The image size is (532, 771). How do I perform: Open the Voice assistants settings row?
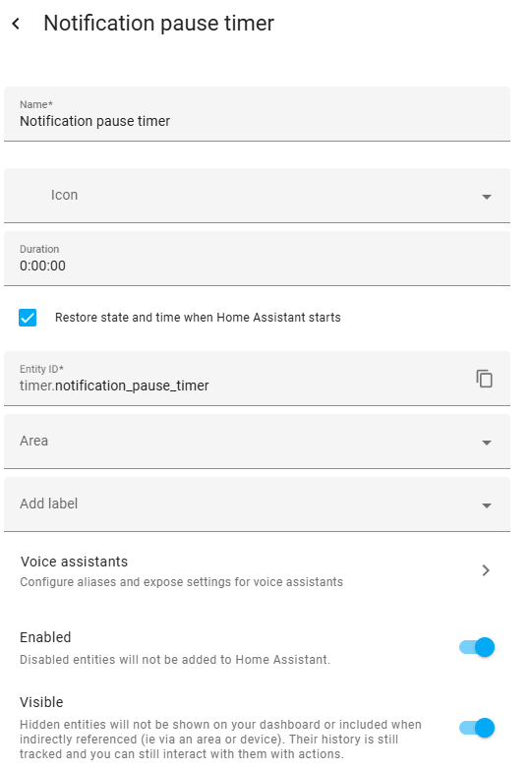[258, 571]
